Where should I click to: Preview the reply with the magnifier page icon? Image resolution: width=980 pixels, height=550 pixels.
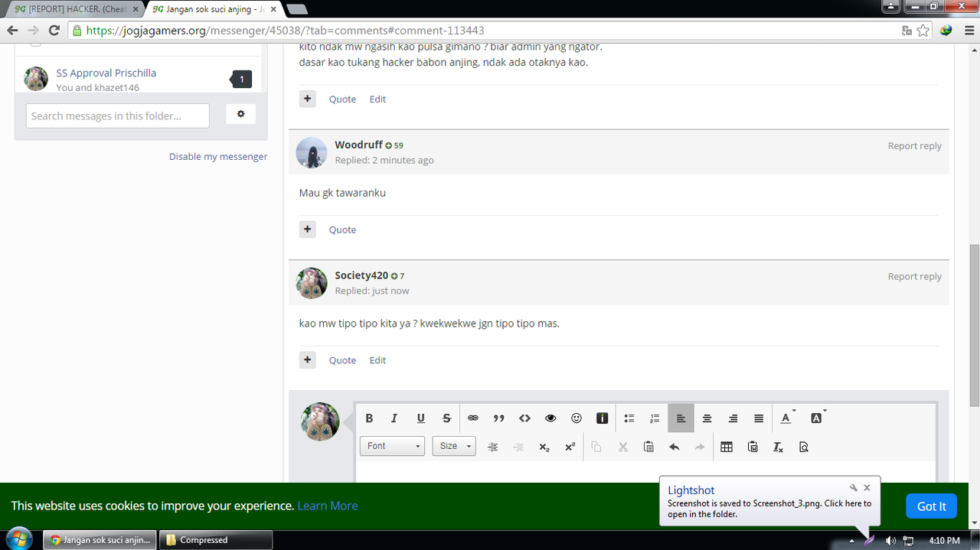click(804, 447)
